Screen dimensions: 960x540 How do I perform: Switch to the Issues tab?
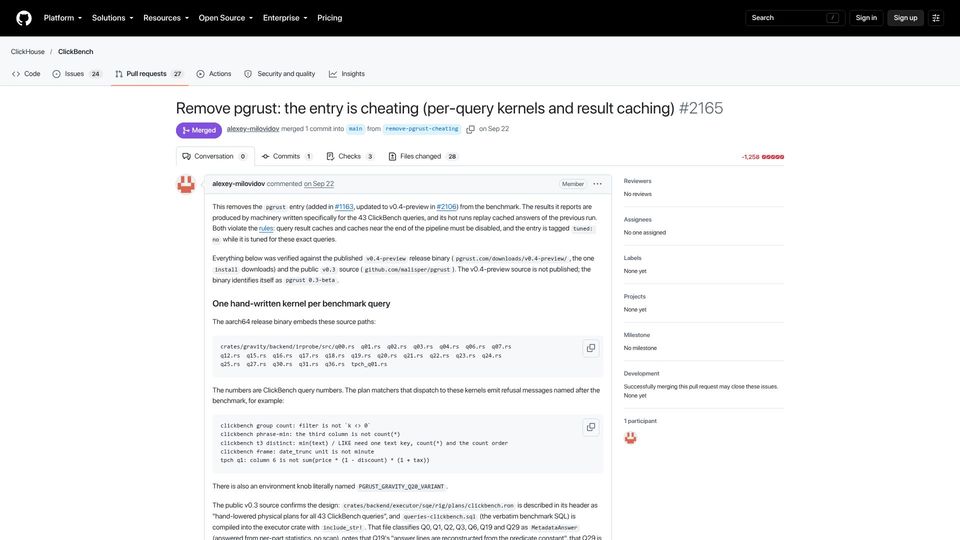tap(77, 73)
